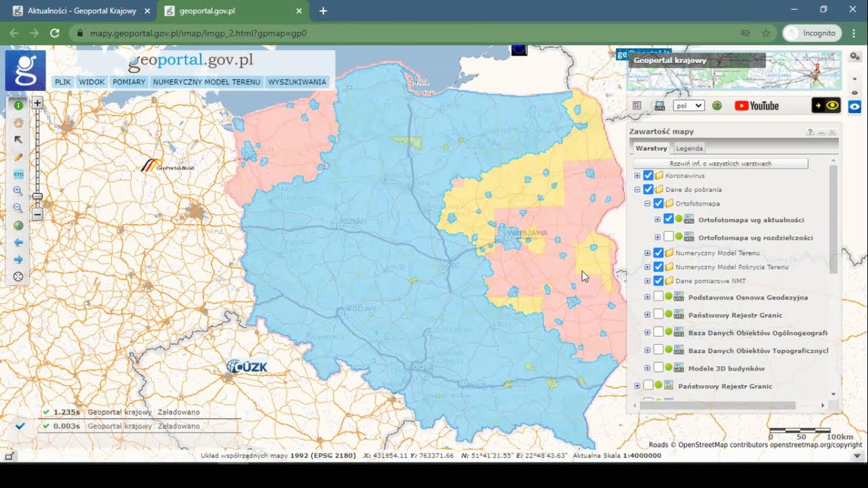The width and height of the screenshot is (868, 488).
Task: Close the Zawartość mapy panel
Action: 832,132
